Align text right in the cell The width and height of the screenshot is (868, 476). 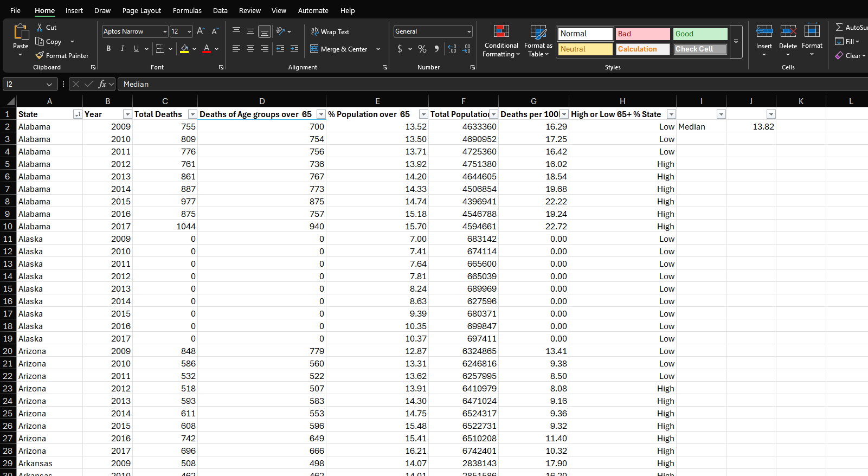[265, 49]
